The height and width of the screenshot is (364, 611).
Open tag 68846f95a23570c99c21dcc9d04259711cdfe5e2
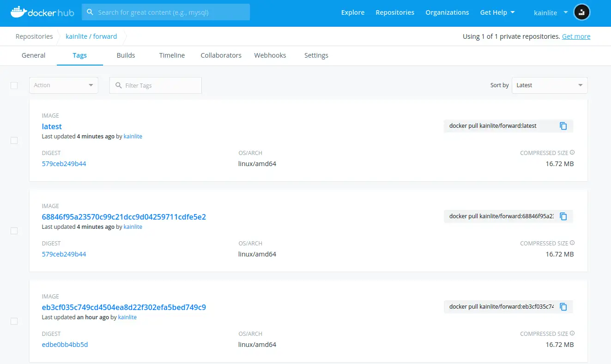pos(124,217)
